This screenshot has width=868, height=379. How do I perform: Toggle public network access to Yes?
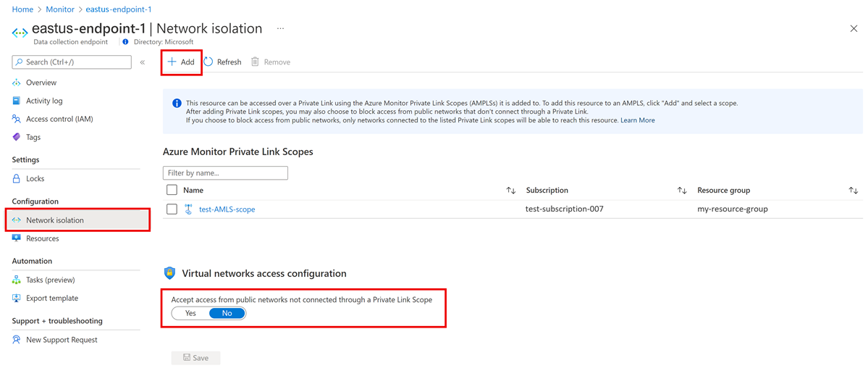pos(190,313)
